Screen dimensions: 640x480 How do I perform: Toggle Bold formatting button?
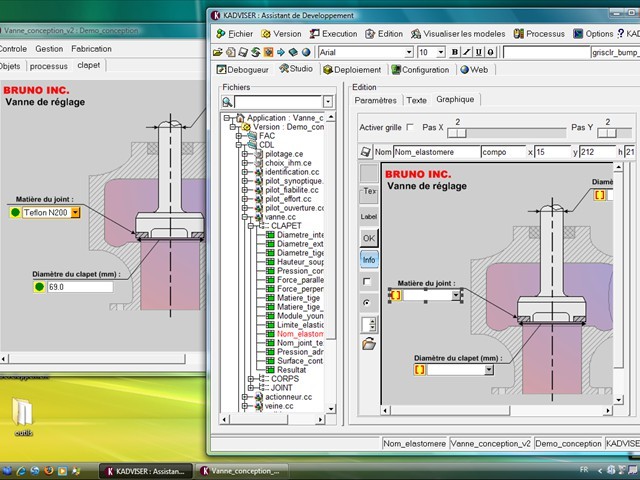[455, 52]
